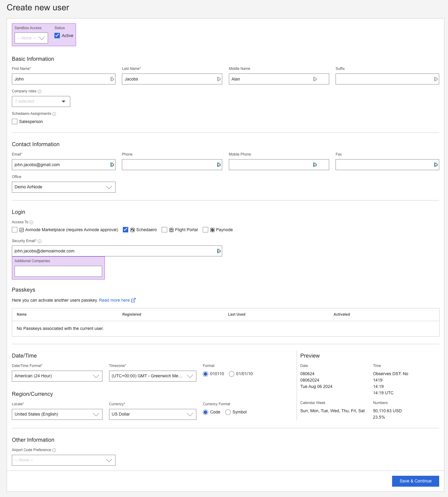Click the info icon beside Security Email label
448x497 pixels.
click(x=40, y=241)
